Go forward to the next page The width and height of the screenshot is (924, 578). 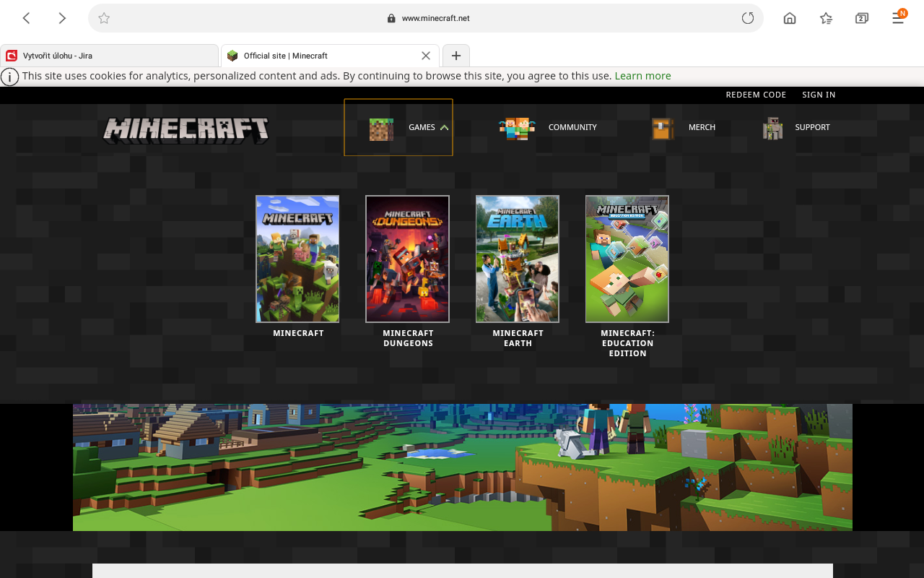[62, 18]
